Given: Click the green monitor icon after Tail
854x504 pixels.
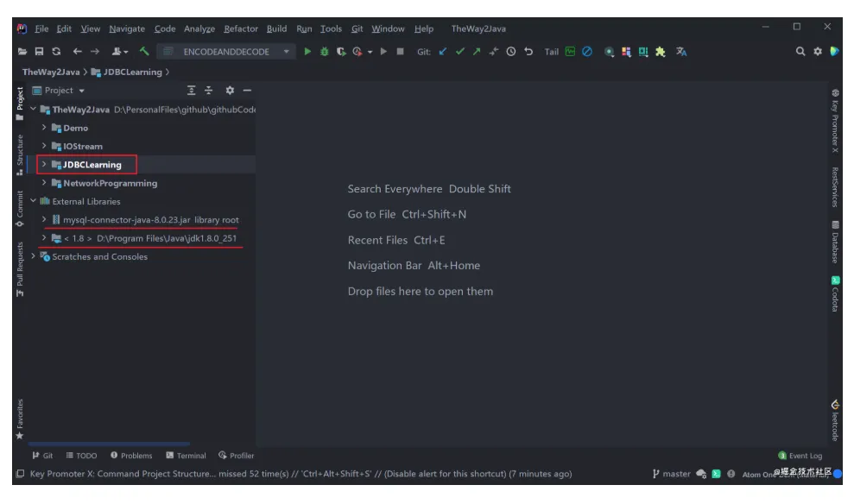Looking at the screenshot, I should coord(570,52).
